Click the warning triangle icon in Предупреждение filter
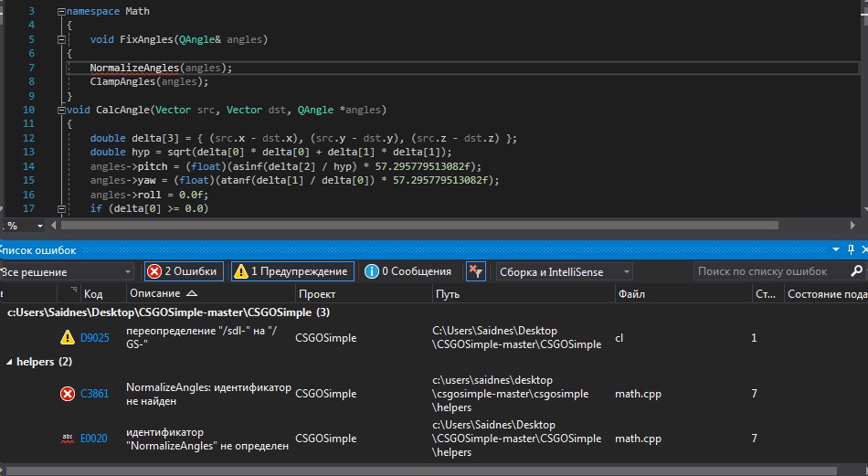The image size is (868, 476). (241, 271)
